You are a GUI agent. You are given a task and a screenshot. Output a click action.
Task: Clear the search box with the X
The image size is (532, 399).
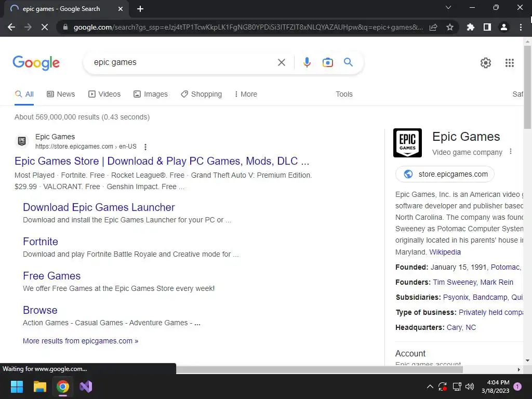pyautogui.click(x=281, y=62)
